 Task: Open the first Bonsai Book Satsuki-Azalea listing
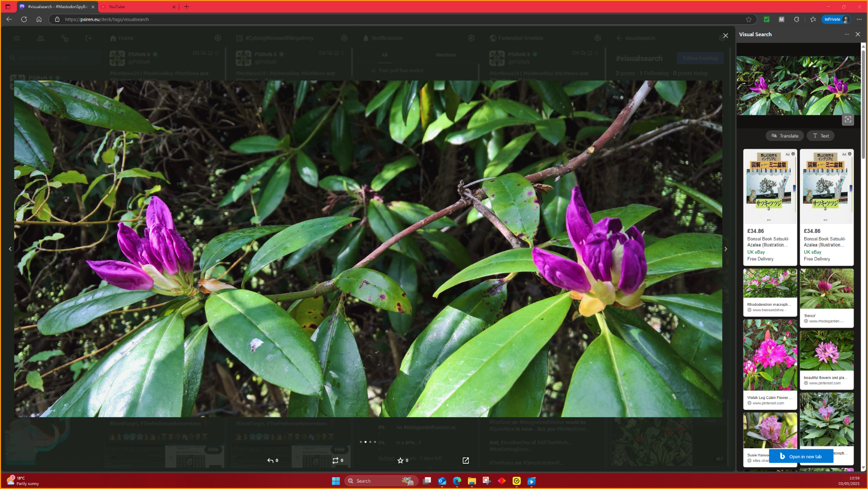[770, 207]
